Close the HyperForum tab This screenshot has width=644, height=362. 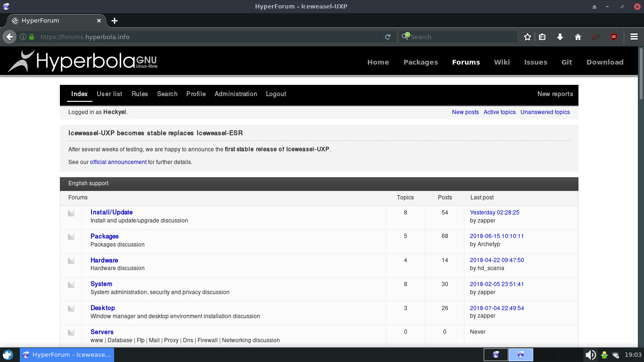tap(99, 21)
